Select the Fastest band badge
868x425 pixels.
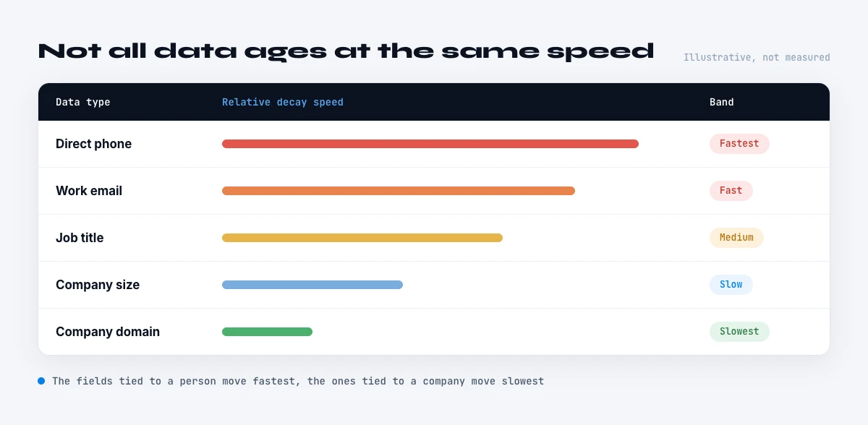point(739,144)
